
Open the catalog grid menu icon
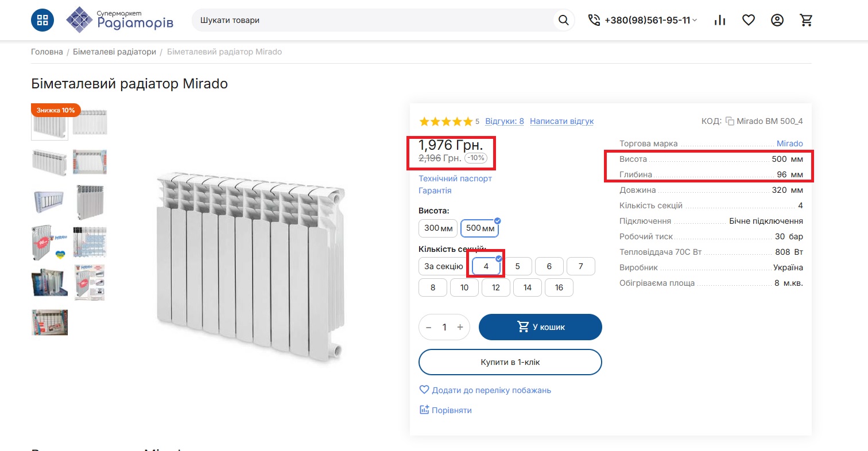42,20
